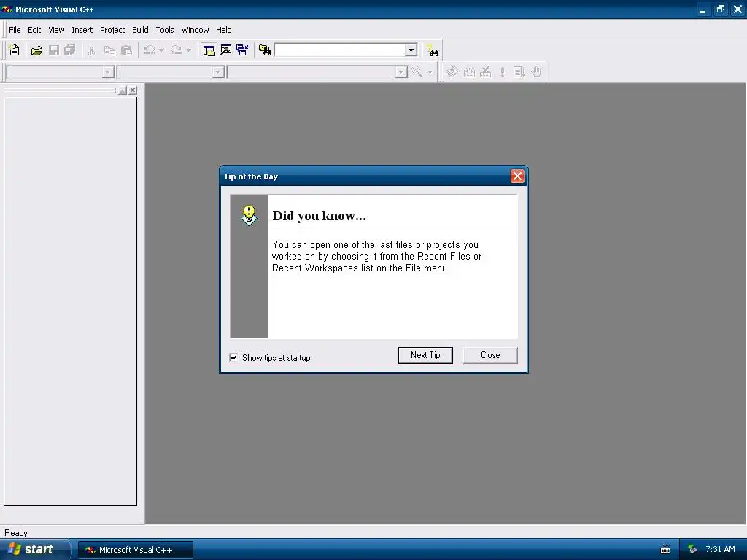747x560 pixels.
Task: Click the WizardBar actions wand icon
Action: pyautogui.click(x=417, y=72)
